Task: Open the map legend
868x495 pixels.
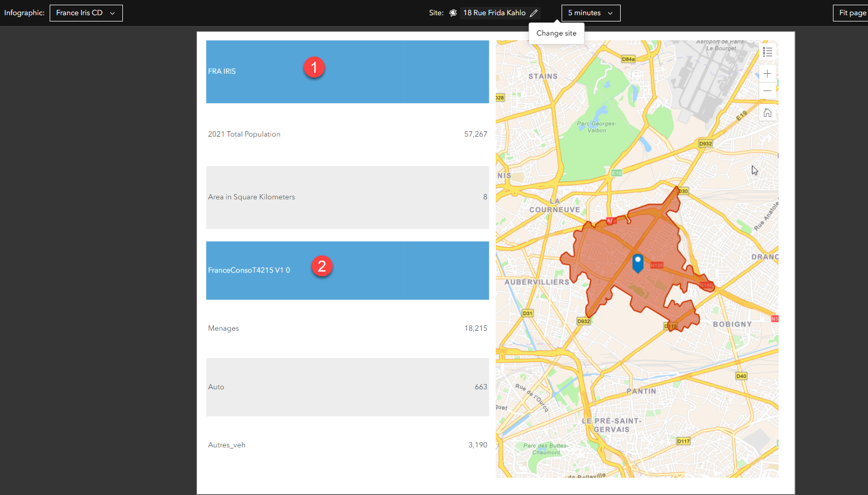Action: pos(768,51)
